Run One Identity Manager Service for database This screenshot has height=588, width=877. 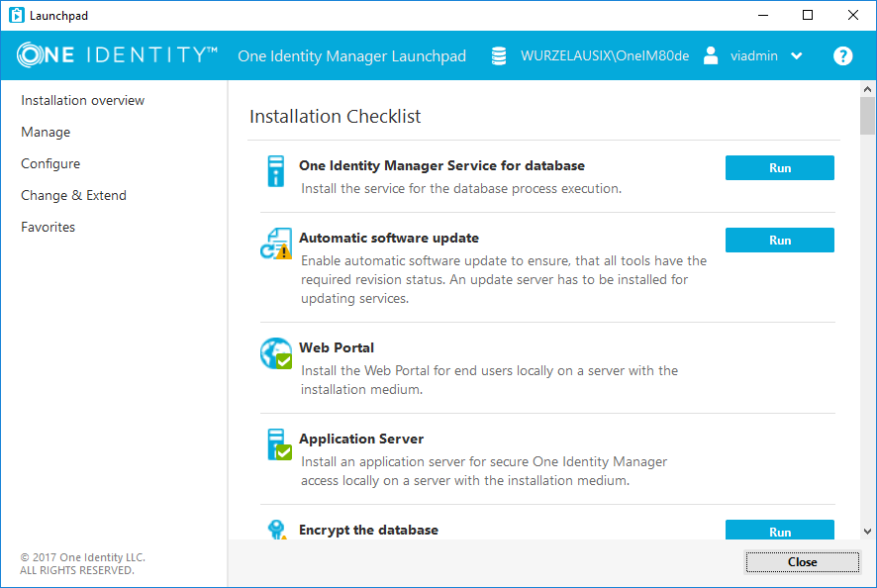[780, 168]
